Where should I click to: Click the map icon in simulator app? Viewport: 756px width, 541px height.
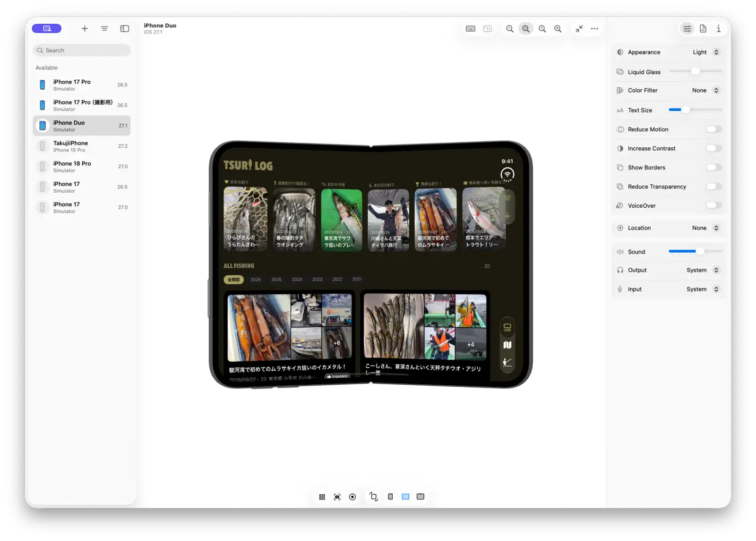pos(507,345)
